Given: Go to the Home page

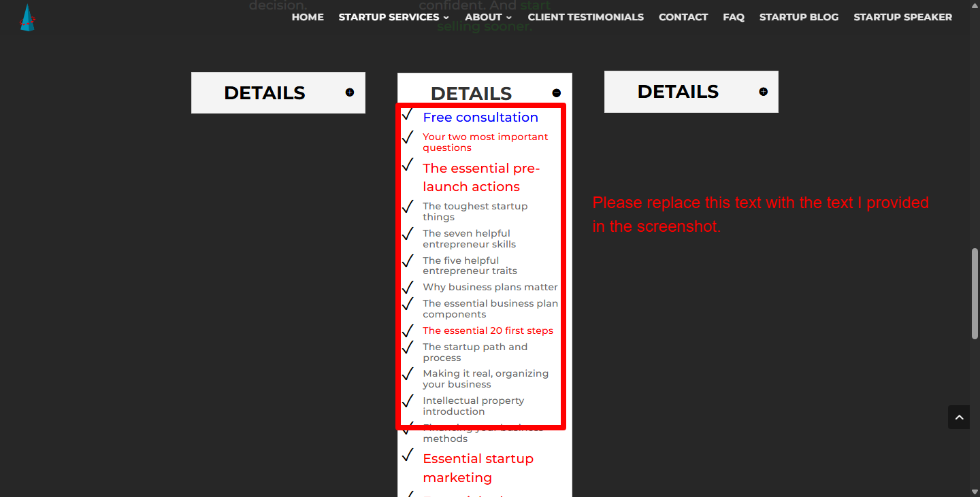Looking at the screenshot, I should coord(308,17).
